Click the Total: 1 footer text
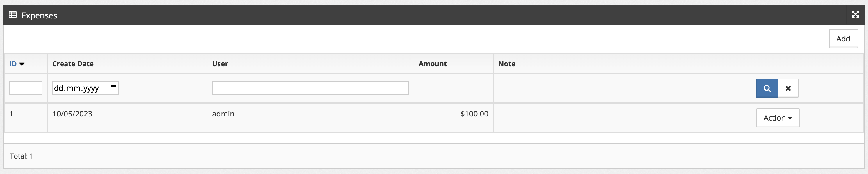 (21, 156)
